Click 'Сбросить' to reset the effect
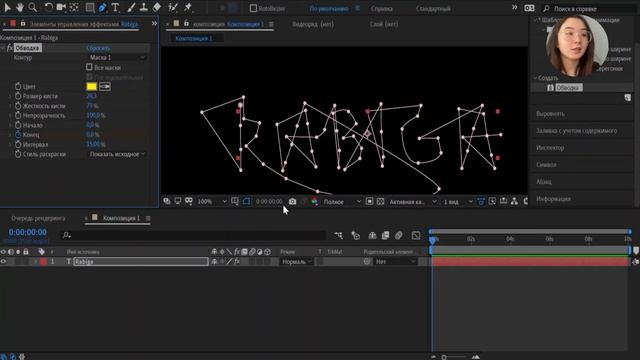The width and height of the screenshot is (640, 360). point(98,48)
